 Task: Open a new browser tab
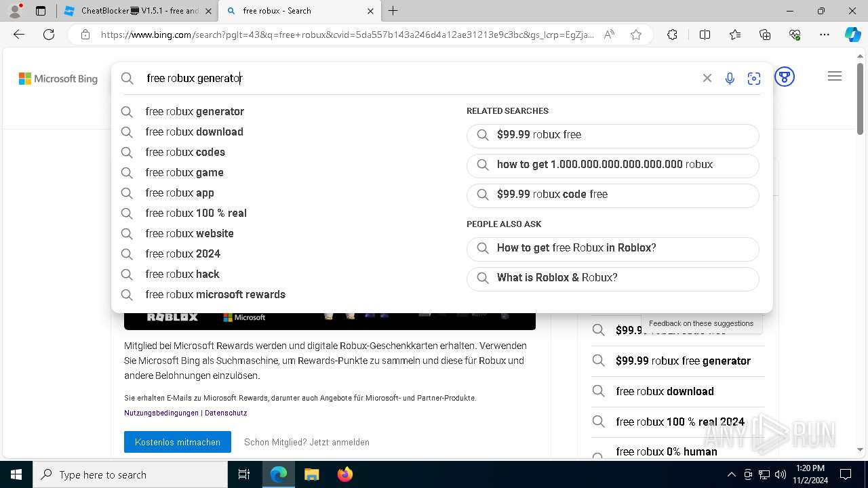coord(393,11)
